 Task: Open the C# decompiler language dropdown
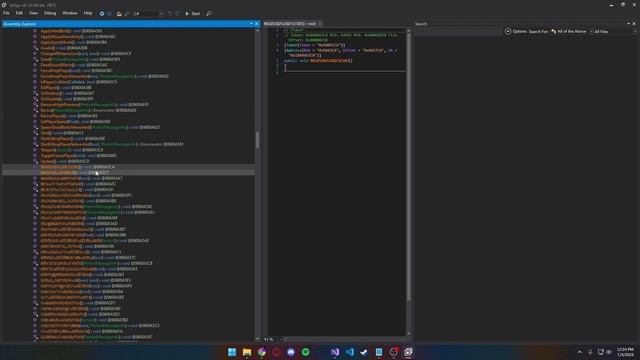pos(149,13)
